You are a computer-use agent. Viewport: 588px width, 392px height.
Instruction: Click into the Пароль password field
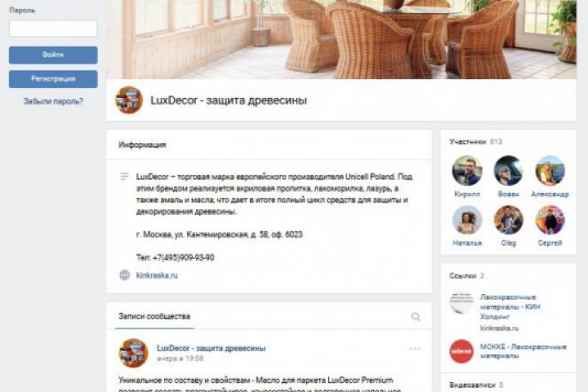53,29
